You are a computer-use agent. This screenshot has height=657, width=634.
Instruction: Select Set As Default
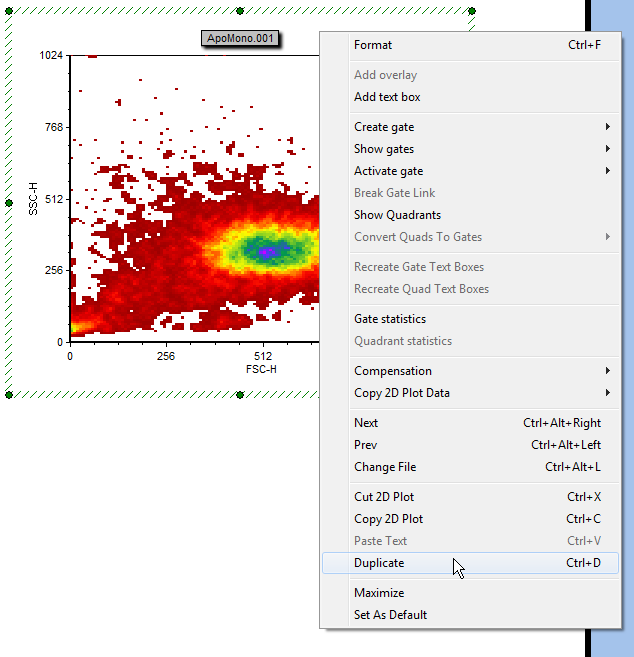(470, 615)
